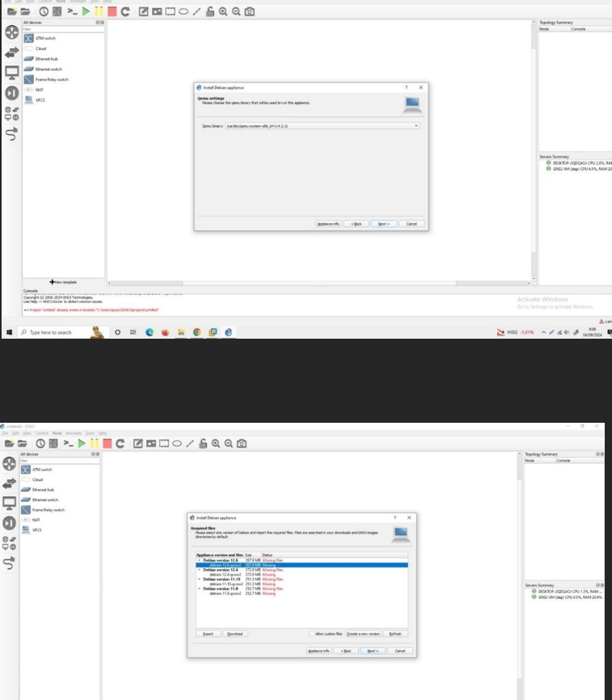Click Next in the Required files dialog

[x=373, y=651]
